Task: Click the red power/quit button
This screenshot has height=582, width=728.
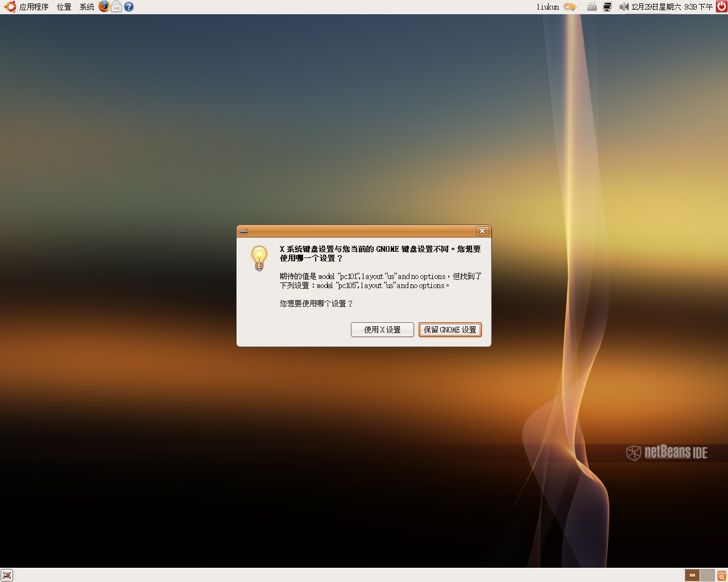Action: (x=721, y=6)
